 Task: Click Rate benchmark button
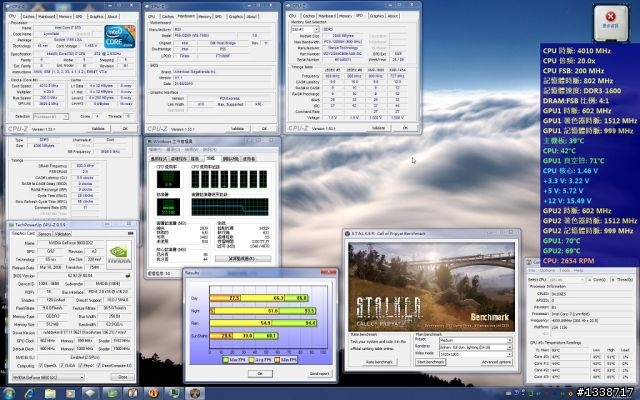point(379,362)
